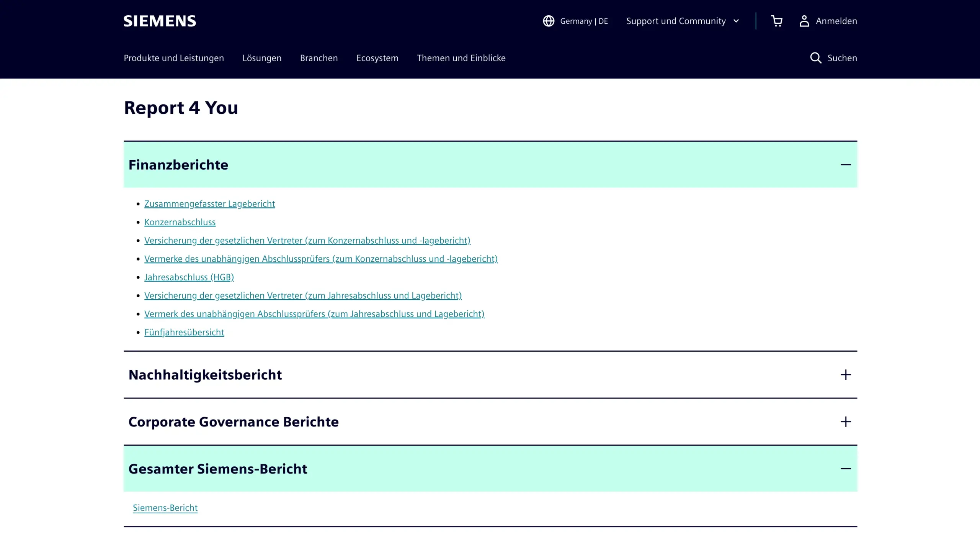Click plus icon for Corporate Governance Berichte
980x541 pixels.
click(x=845, y=422)
